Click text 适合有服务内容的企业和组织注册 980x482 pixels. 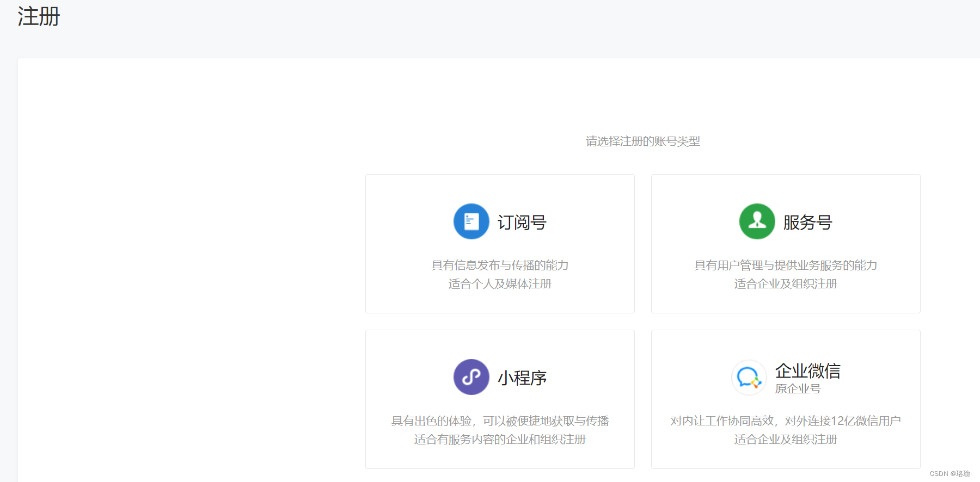tap(500, 440)
